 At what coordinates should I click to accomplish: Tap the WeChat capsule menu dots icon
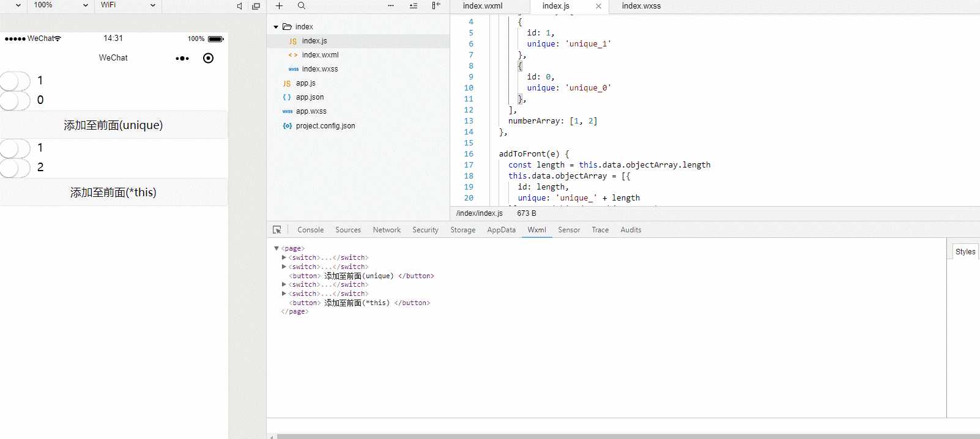point(182,59)
